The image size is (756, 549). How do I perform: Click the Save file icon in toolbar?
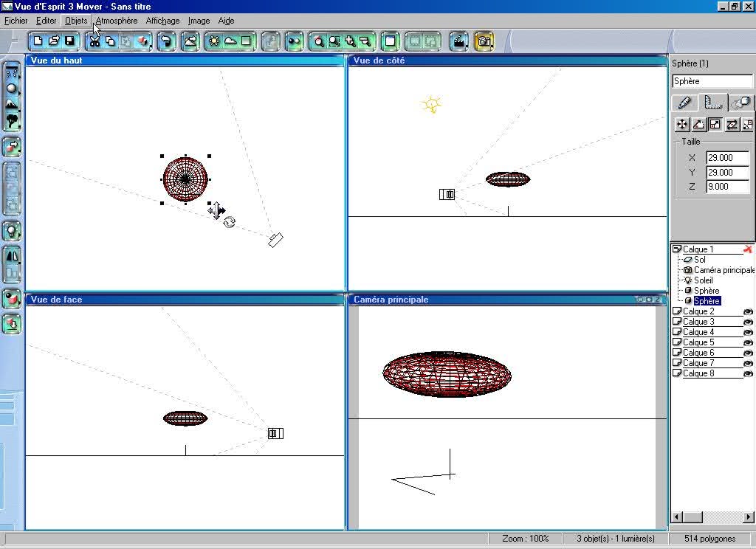click(x=69, y=41)
